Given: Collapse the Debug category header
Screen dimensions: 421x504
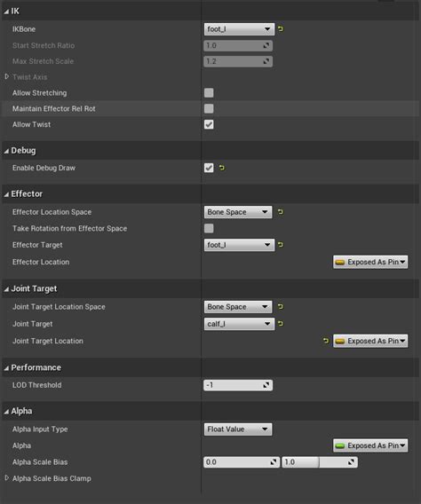Looking at the screenshot, I should (6, 151).
